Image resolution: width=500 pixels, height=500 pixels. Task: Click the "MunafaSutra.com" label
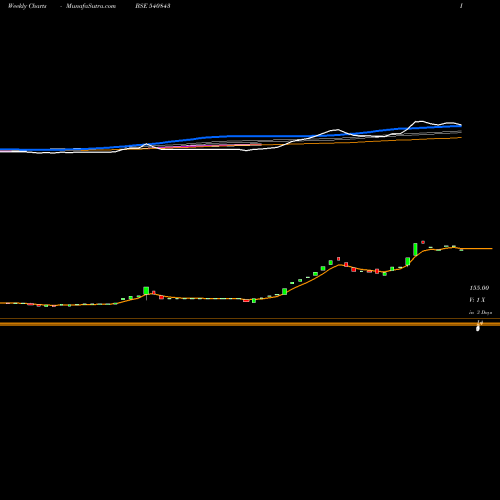pyautogui.click(x=91, y=6)
